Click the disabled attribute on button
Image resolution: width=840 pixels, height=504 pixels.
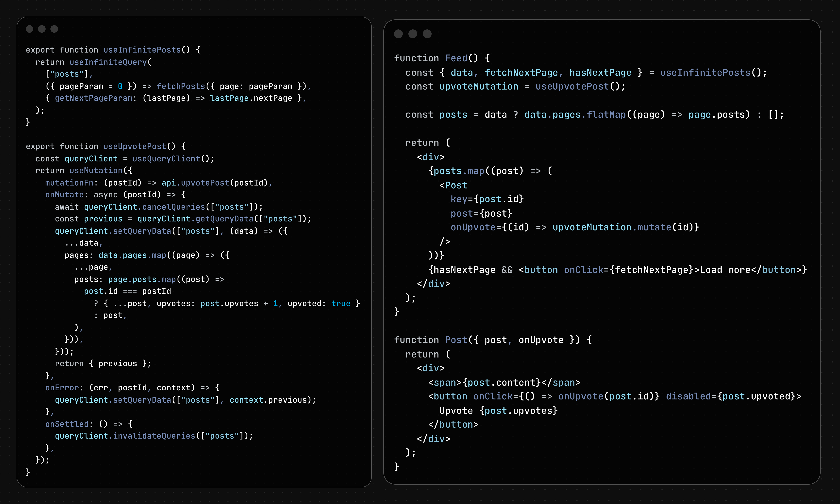pyautogui.click(x=688, y=396)
